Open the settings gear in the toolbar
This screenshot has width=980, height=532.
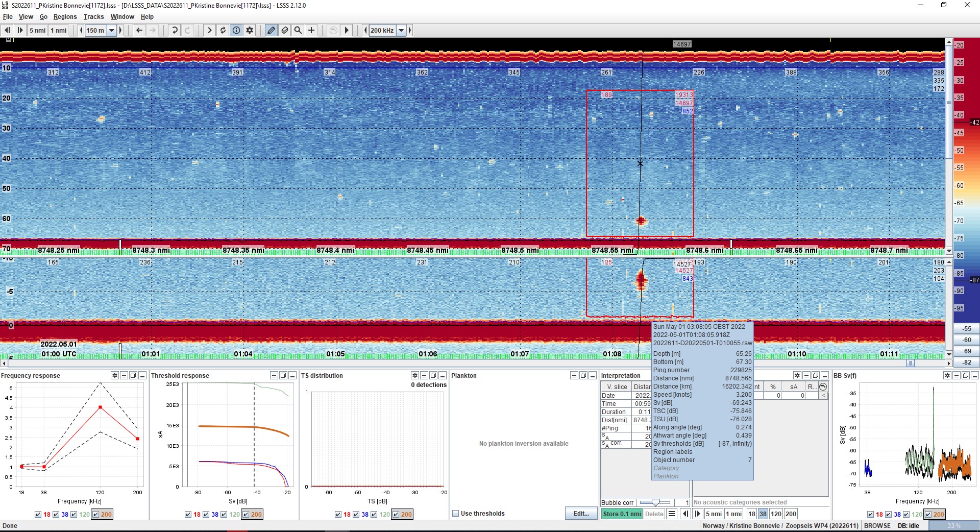tap(249, 30)
